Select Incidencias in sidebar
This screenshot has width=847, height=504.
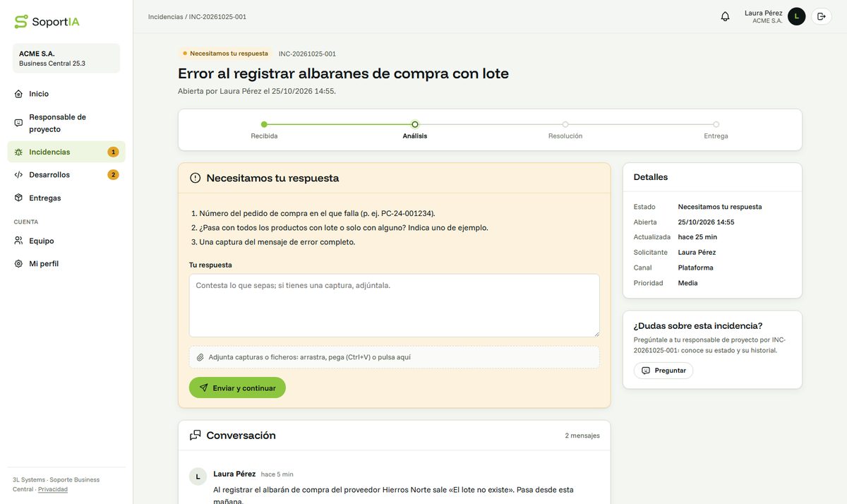(66, 152)
